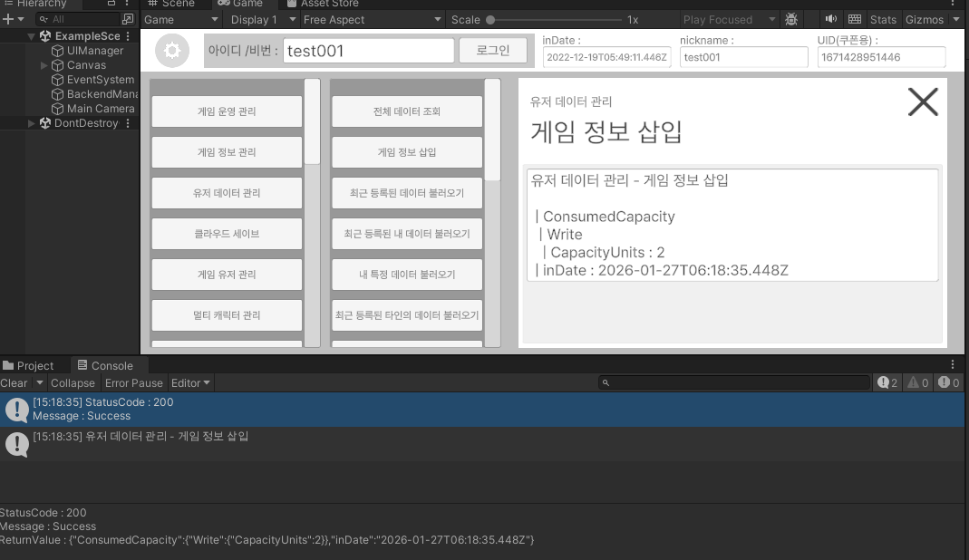
Task: Open the hierarchy search type picker icon
Action: [x=127, y=19]
